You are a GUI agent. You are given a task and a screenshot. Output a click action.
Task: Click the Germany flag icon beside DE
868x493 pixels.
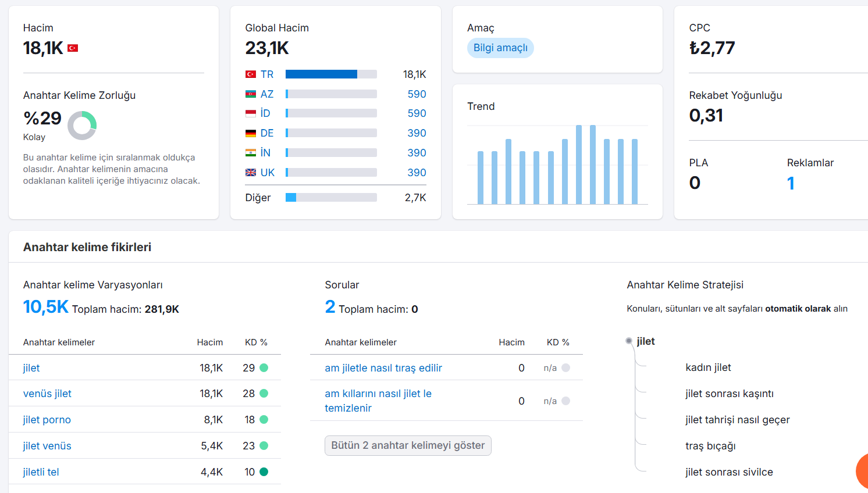pyautogui.click(x=251, y=133)
